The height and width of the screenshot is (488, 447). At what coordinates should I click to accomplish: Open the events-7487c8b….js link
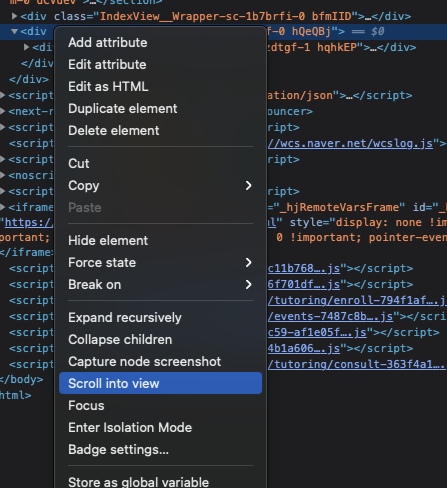point(331,317)
